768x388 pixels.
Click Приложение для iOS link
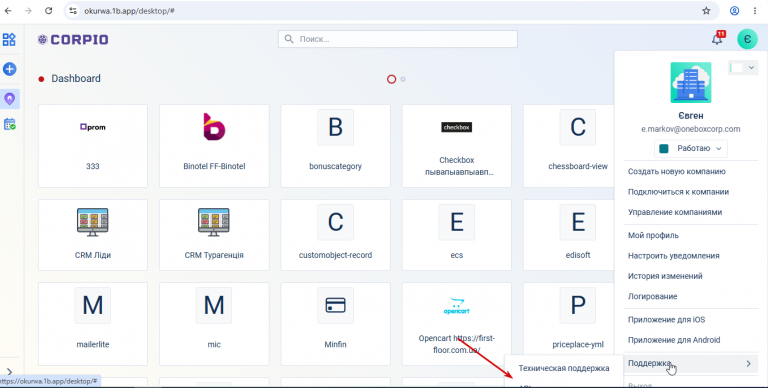(x=666, y=320)
